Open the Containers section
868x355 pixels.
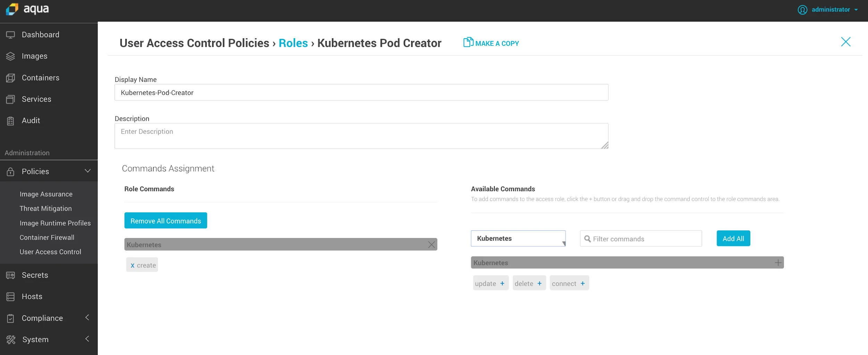pos(41,77)
